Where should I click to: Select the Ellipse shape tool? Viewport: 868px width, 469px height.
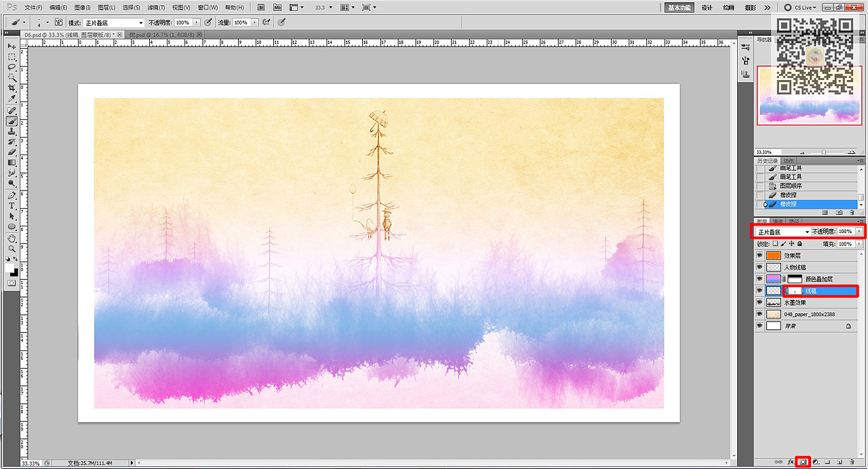pyautogui.click(x=12, y=226)
